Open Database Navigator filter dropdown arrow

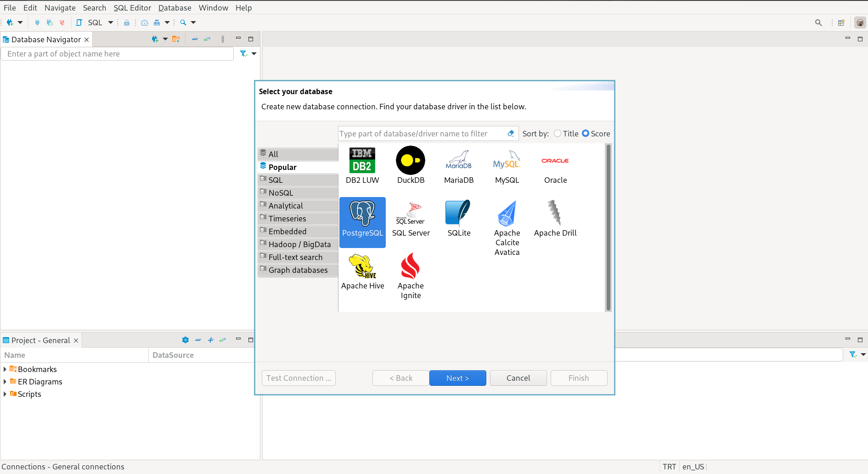click(254, 54)
